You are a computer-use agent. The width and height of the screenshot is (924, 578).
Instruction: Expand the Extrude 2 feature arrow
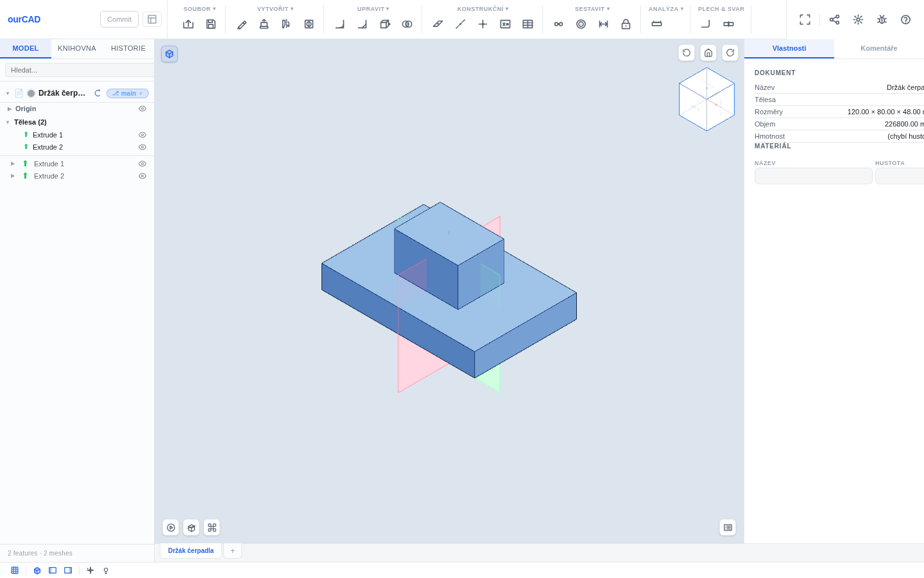(x=13, y=176)
